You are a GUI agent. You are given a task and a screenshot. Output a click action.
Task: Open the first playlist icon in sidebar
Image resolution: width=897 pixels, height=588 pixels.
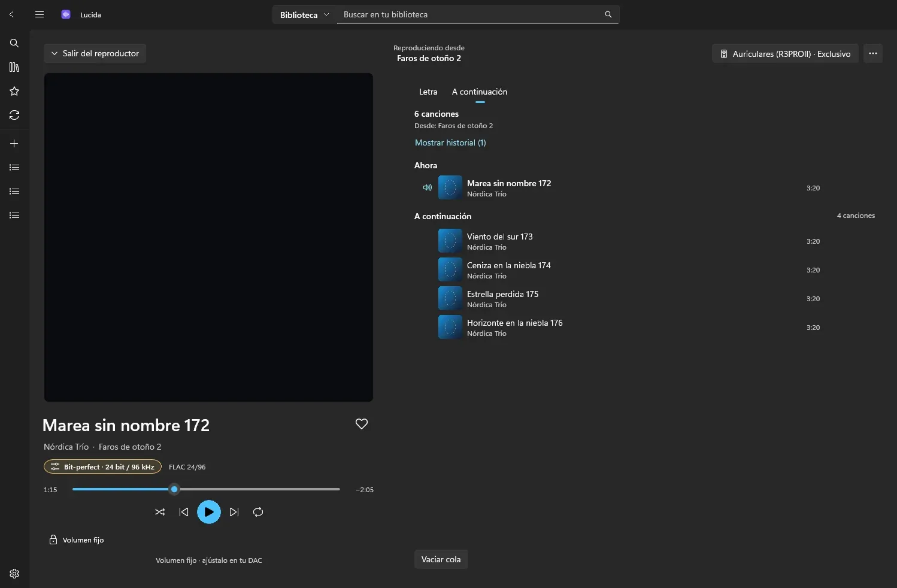click(14, 168)
